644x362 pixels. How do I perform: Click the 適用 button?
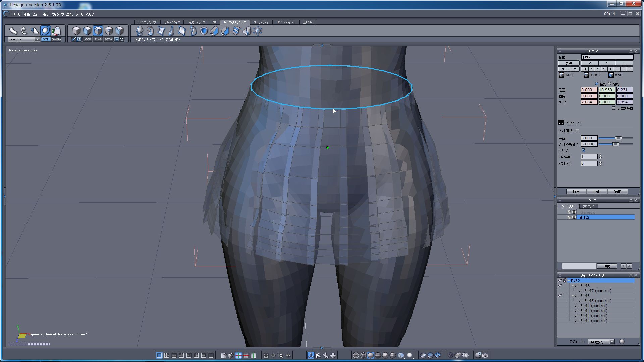[x=618, y=192]
